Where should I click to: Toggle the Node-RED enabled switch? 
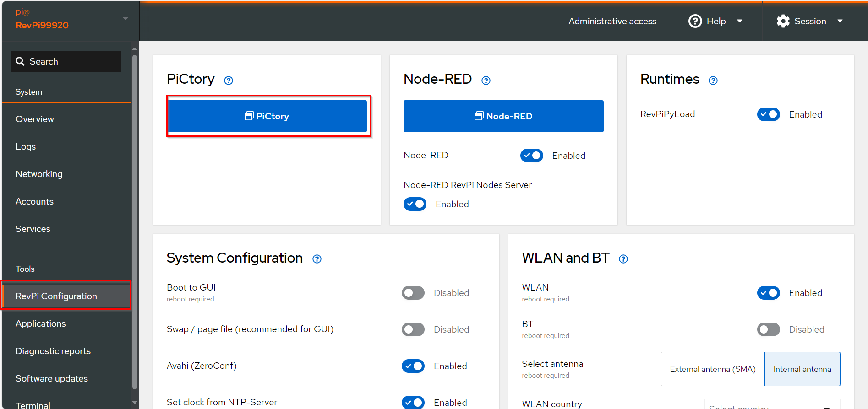(x=532, y=156)
